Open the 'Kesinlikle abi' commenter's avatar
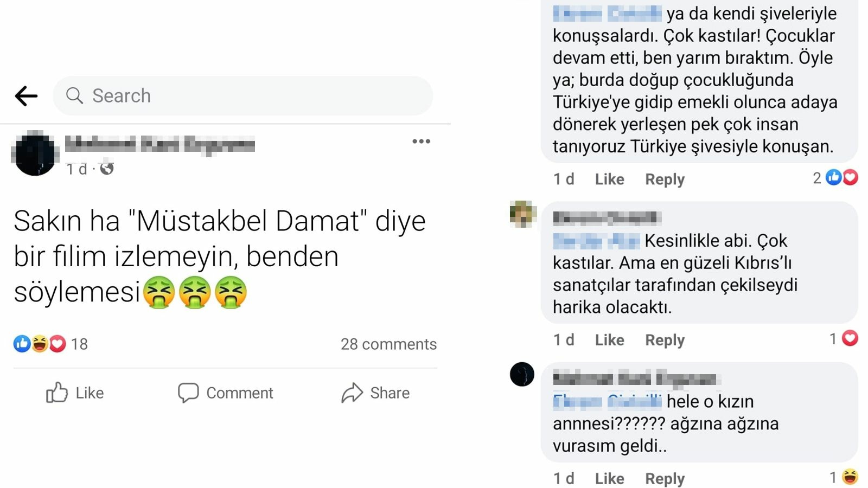Viewport: 868px width, 488px height. pyautogui.click(x=522, y=214)
